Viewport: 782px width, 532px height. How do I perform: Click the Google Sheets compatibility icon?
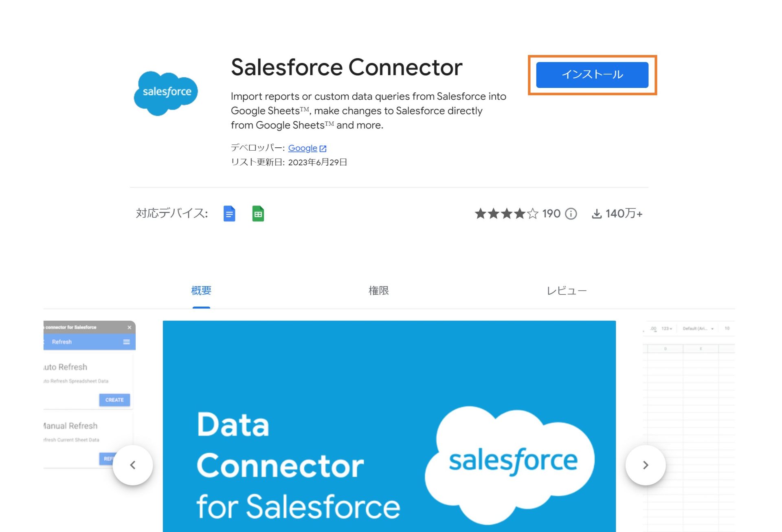tap(258, 214)
